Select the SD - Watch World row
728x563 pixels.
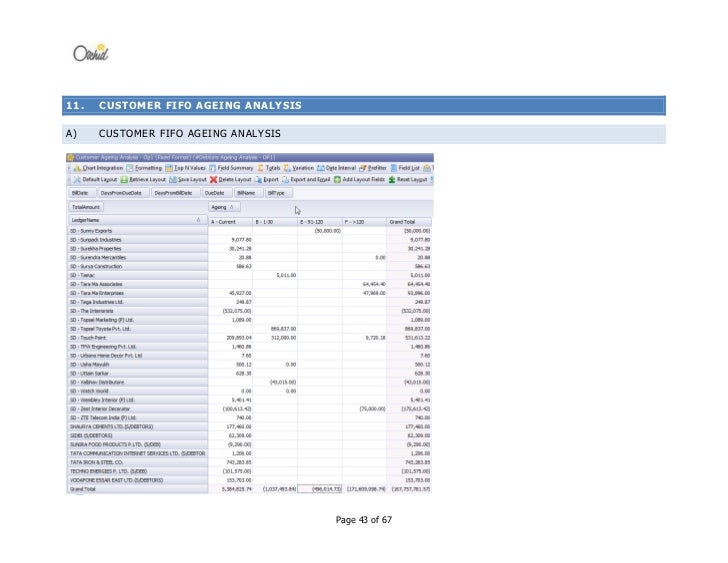pyautogui.click(x=137, y=391)
